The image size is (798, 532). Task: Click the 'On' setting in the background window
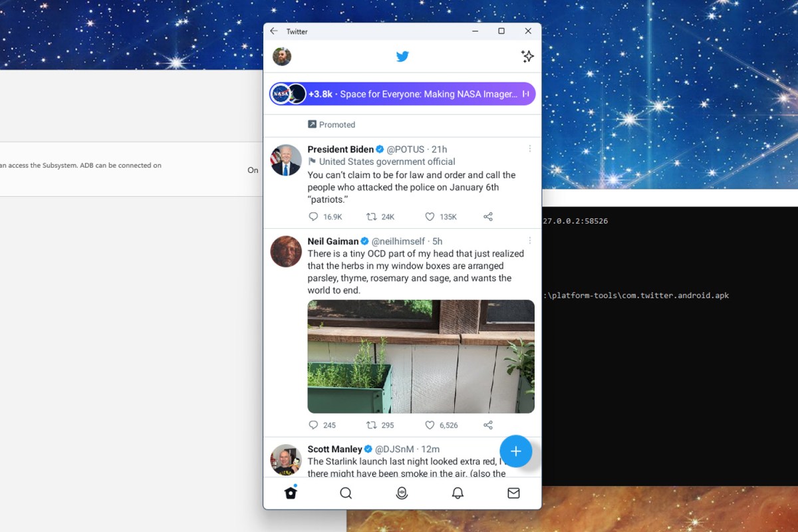pyautogui.click(x=253, y=170)
